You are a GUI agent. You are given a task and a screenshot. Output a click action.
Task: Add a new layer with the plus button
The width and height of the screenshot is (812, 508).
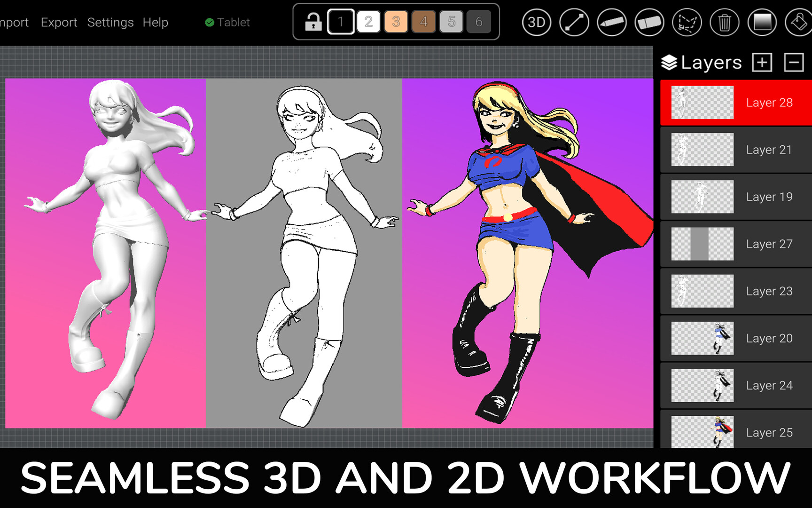coord(762,62)
